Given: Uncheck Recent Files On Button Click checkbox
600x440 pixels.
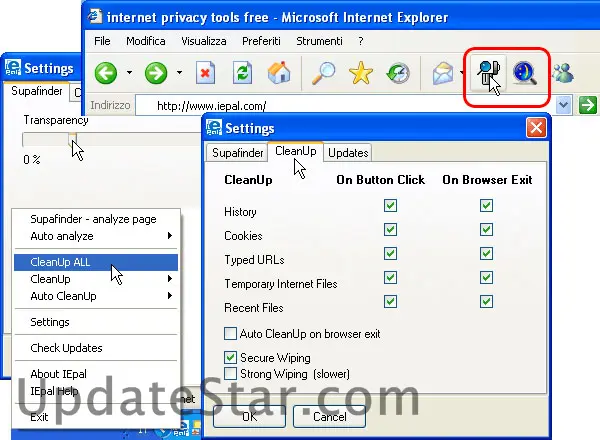Looking at the screenshot, I should (390, 301).
